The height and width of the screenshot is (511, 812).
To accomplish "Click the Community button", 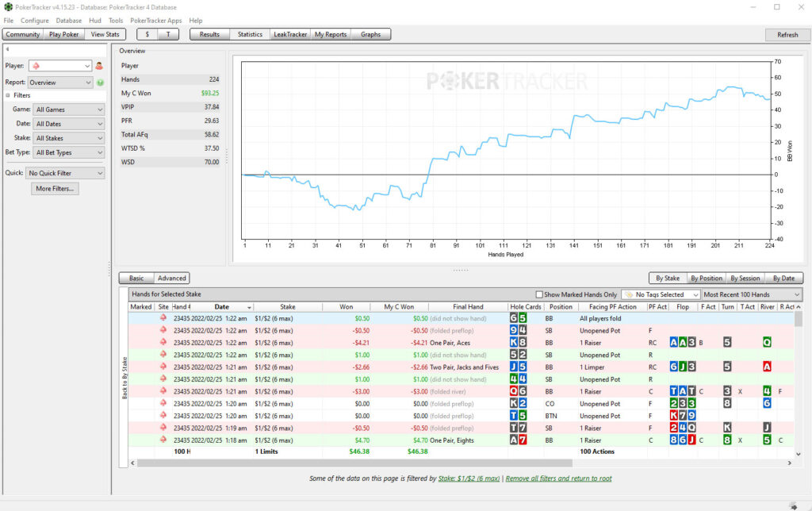I will [23, 34].
